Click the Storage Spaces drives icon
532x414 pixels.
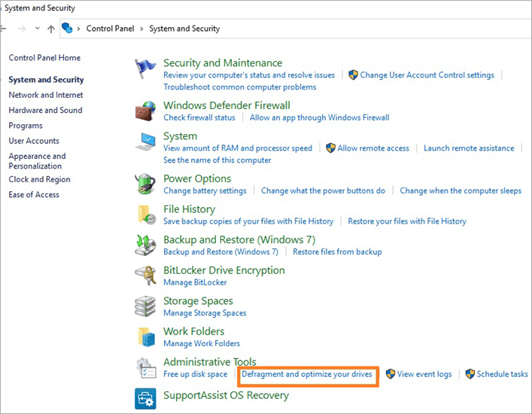click(x=145, y=306)
